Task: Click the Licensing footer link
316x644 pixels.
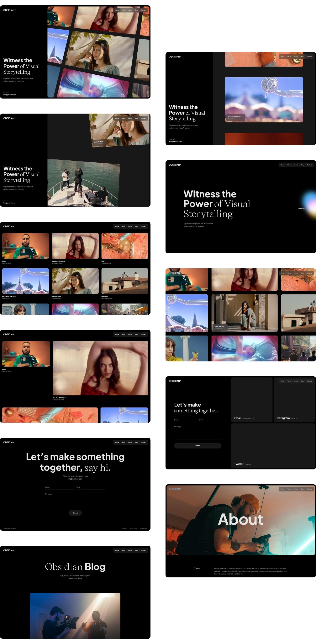Action: click(x=124, y=528)
